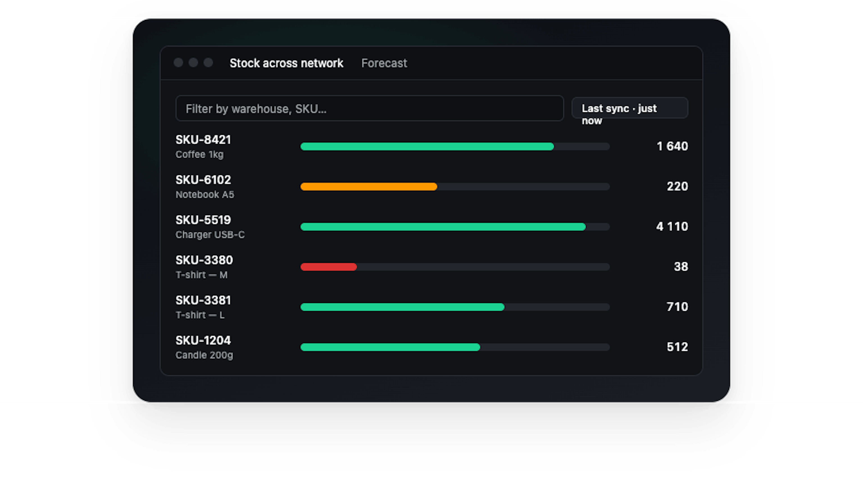Open the SKU-6102 Notebook A5 entry

click(x=205, y=186)
